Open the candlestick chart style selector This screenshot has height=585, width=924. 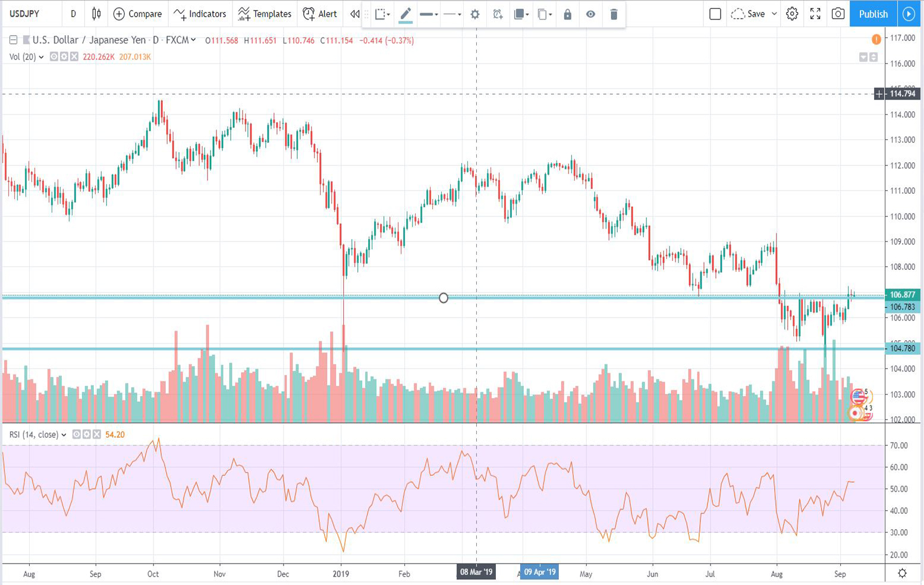[x=96, y=14]
